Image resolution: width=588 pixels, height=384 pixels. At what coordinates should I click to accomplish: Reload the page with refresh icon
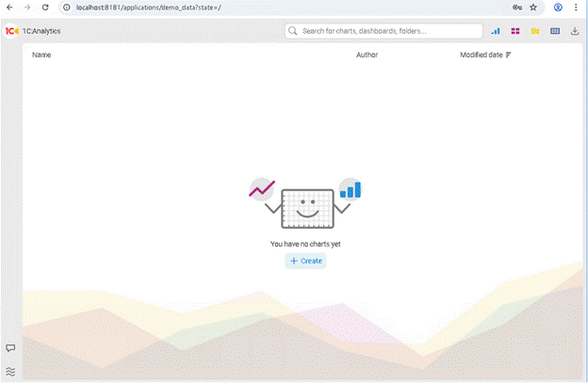[x=45, y=8]
